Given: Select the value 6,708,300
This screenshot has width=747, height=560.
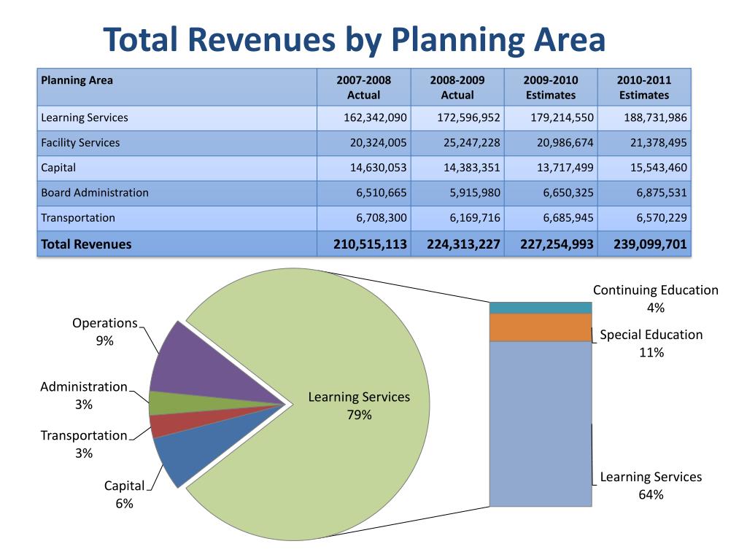Looking at the screenshot, I should [x=382, y=218].
